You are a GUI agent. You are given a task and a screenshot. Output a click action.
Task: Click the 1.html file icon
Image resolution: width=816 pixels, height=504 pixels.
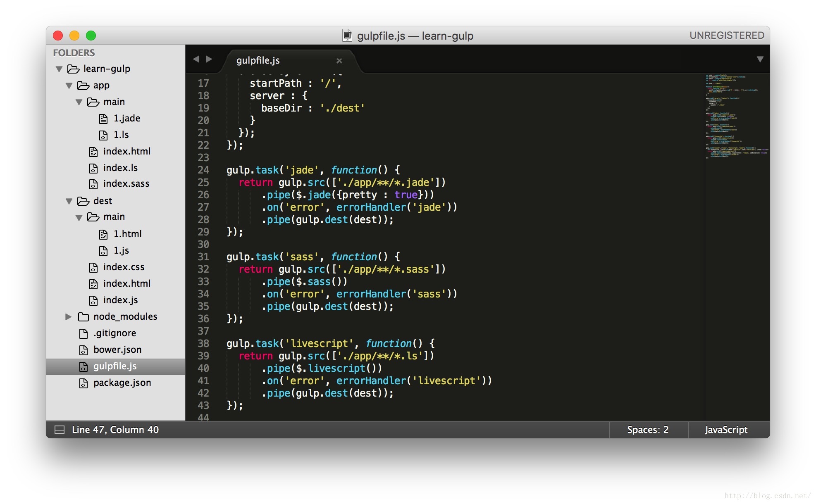click(x=103, y=235)
